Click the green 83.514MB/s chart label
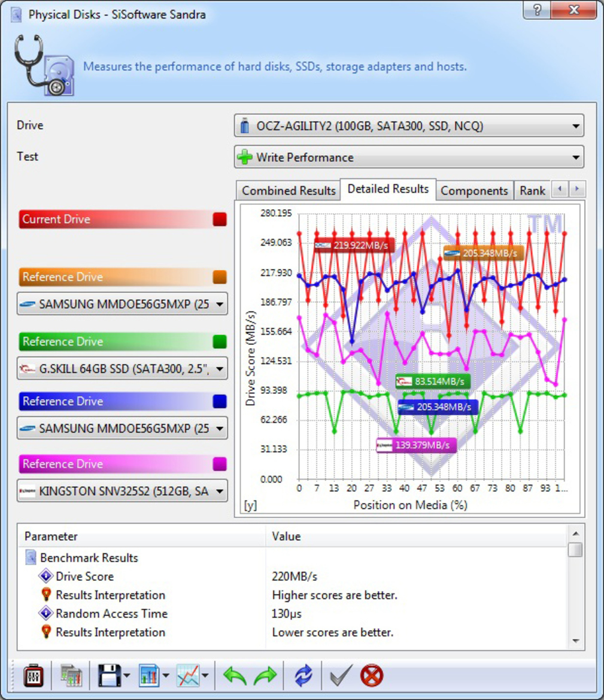The height and width of the screenshot is (700, 604). [x=433, y=381]
